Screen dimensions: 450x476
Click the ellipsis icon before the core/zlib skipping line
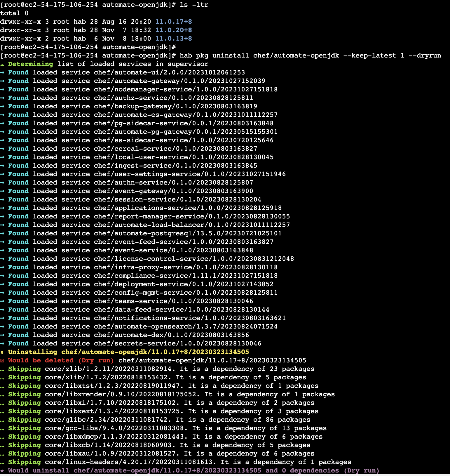pyautogui.click(x=2, y=369)
